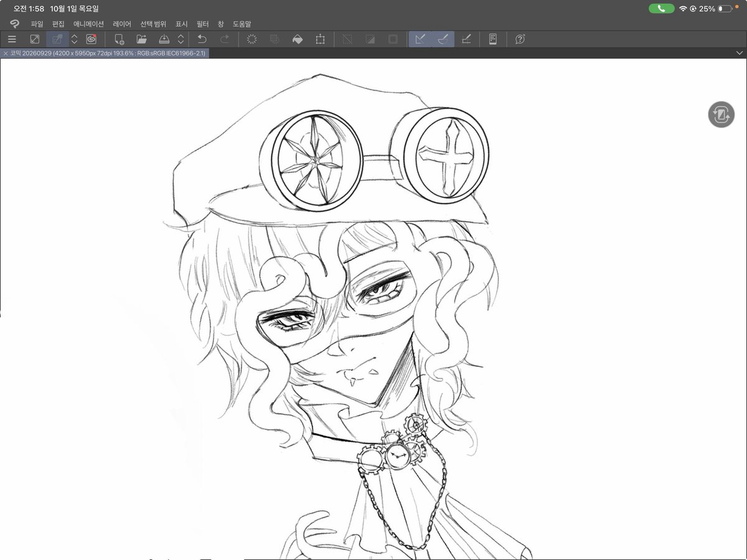Save the drawing with the Save icon
Image resolution: width=747 pixels, height=560 pixels.
click(x=164, y=39)
